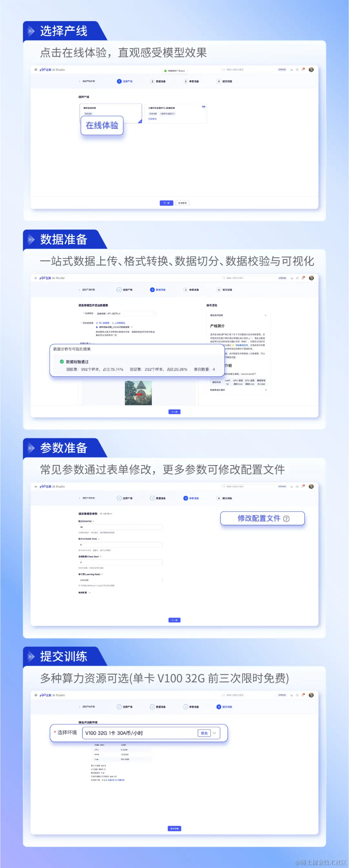Click 下一步 button in 数据准备 screenshot

174,412
